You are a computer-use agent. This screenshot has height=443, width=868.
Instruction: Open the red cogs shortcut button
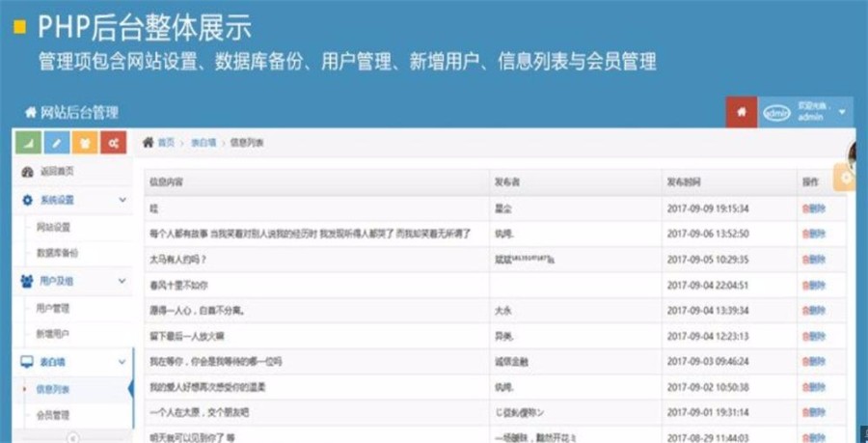click(114, 143)
